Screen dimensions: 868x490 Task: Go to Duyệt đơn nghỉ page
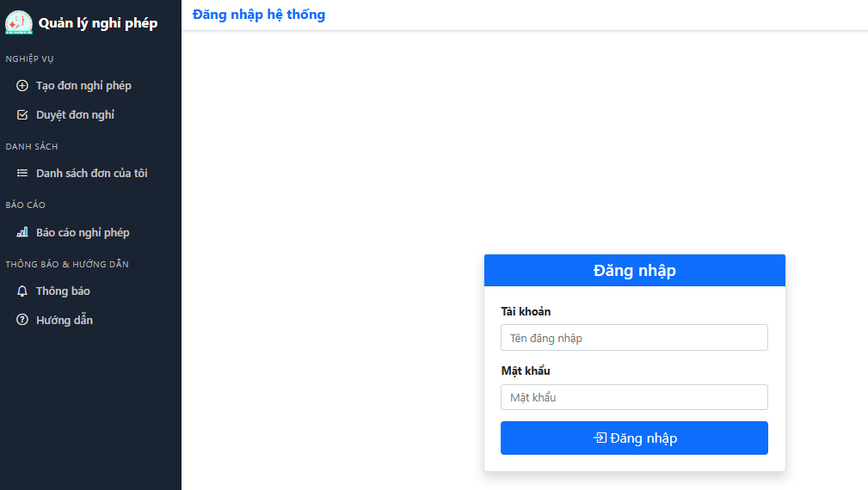[x=75, y=115]
